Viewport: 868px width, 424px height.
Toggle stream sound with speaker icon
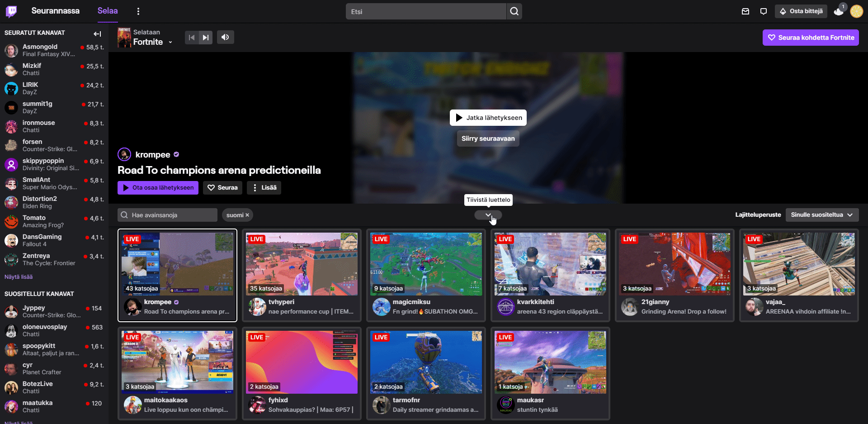225,37
